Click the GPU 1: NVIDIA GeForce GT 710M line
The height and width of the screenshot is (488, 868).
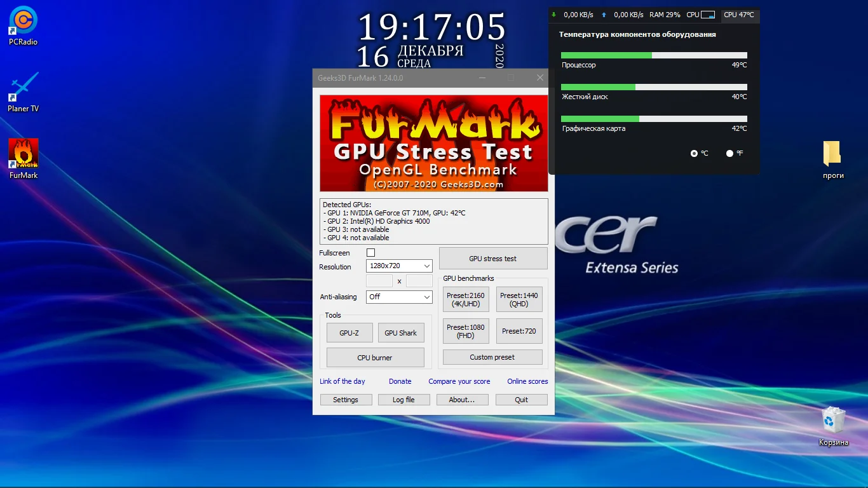394,213
